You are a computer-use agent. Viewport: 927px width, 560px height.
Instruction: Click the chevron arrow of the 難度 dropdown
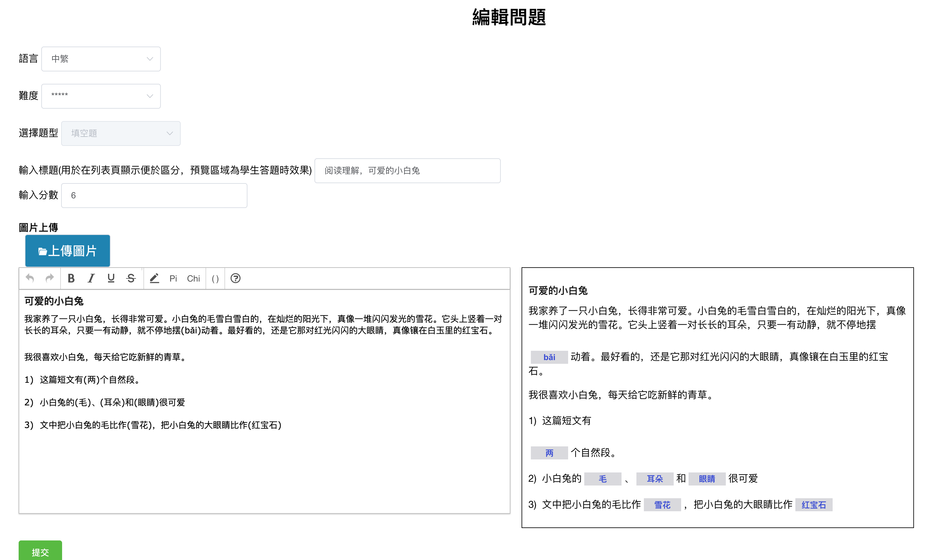pos(150,96)
